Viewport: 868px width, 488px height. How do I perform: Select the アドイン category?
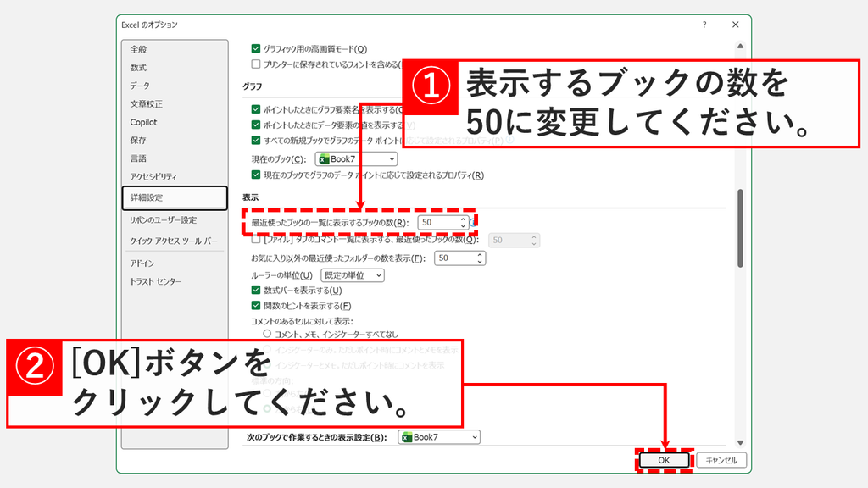coord(142,263)
